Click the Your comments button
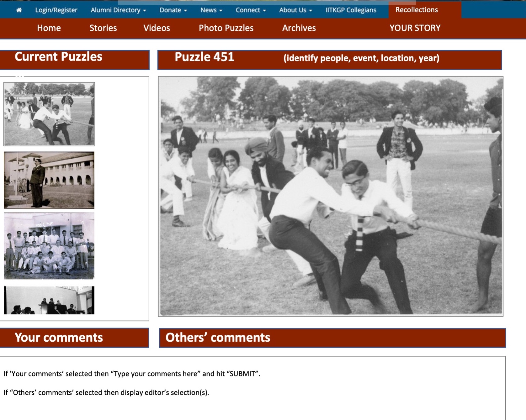Viewport: 526px width, 420px height. point(74,338)
